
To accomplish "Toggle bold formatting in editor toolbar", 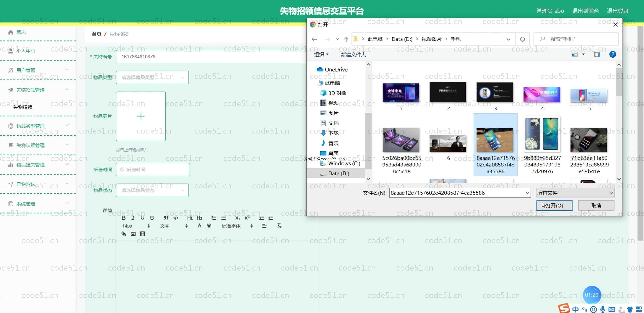I will 124,218.
